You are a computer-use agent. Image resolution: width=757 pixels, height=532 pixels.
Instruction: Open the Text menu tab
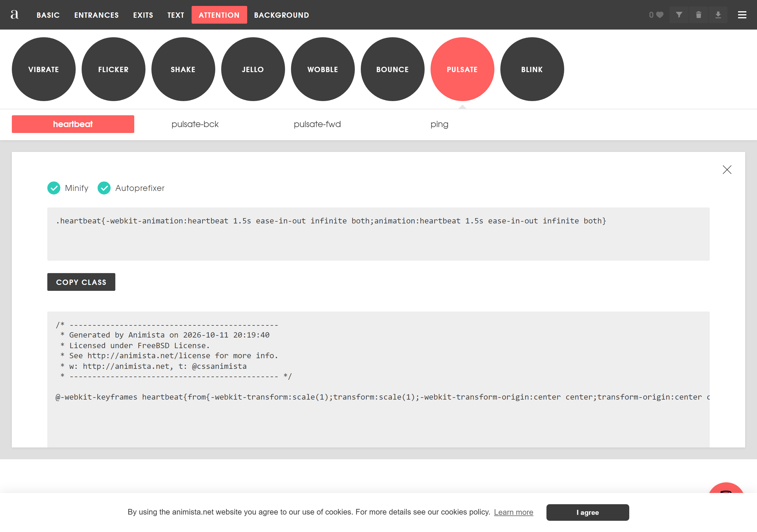(x=176, y=15)
